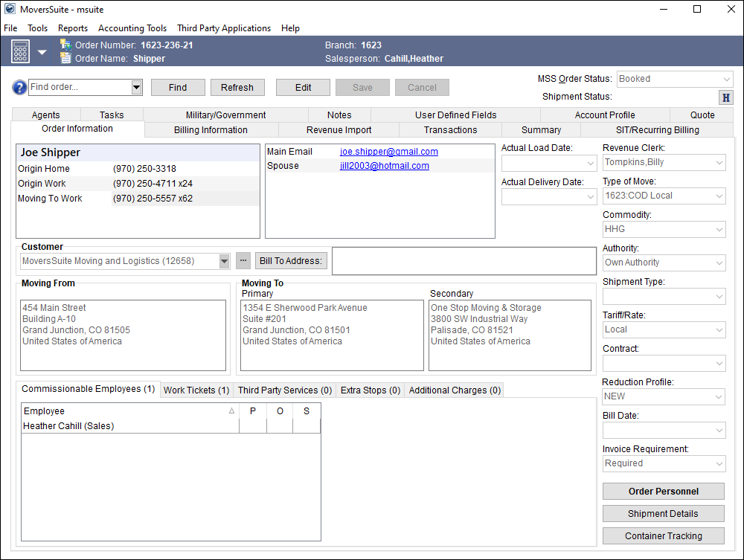Open customer details via the ellipsis icon
The height and width of the screenshot is (560, 744).
(x=243, y=260)
